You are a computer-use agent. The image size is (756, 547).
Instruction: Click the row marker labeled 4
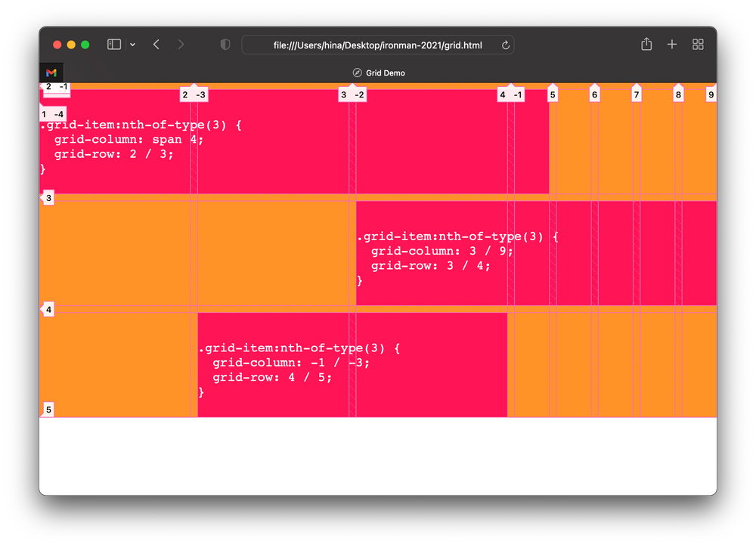[48, 309]
